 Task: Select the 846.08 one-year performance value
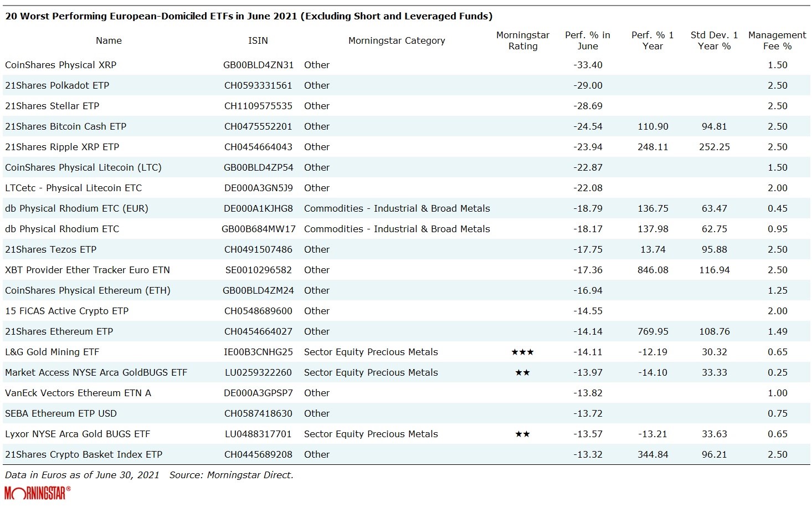click(x=652, y=270)
